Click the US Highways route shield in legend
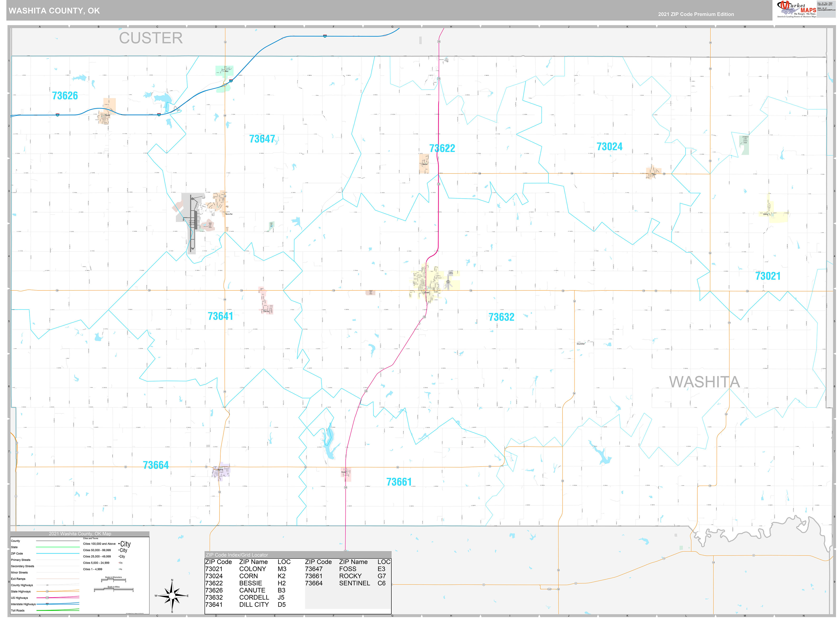840x618 pixels. pyautogui.click(x=47, y=597)
